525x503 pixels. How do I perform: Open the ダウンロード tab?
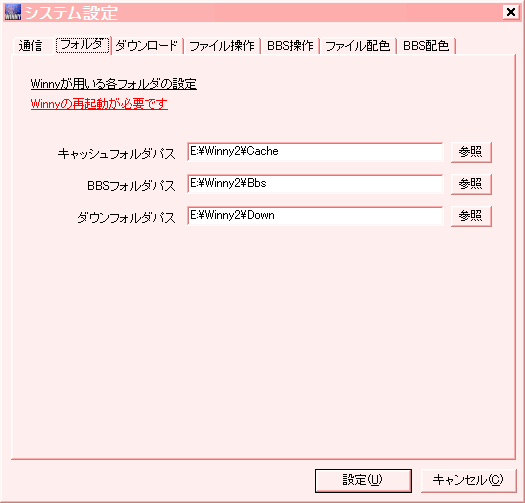146,46
